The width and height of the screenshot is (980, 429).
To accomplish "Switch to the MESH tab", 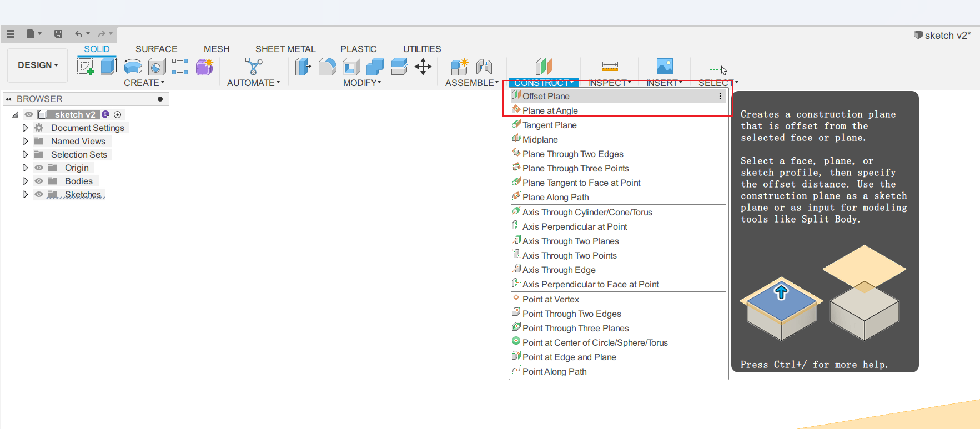I will (x=217, y=49).
